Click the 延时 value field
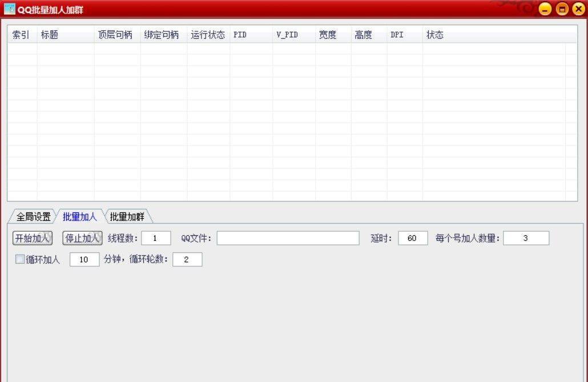 413,238
